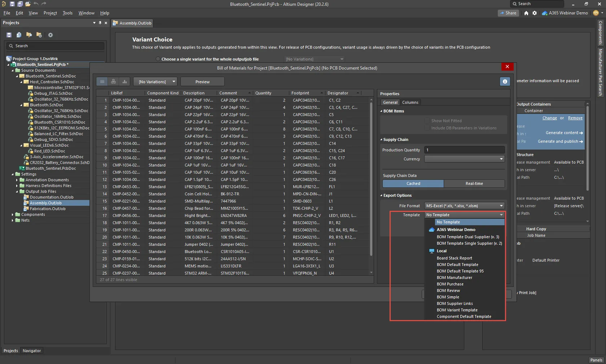Viewport: 606px width, 364px height.
Task: Choose BOM Default Template from list
Action: [x=457, y=265]
